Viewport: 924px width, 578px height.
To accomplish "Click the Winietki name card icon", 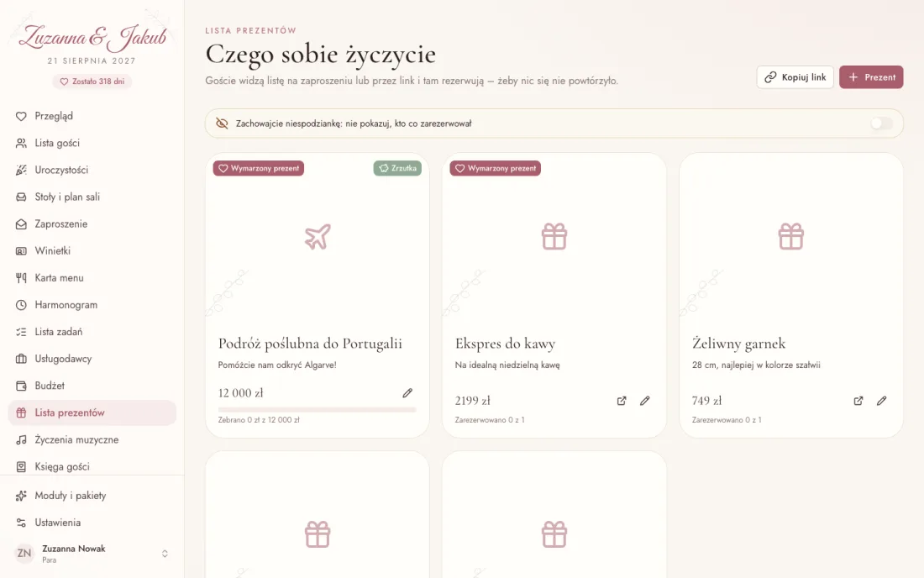I will (x=21, y=251).
